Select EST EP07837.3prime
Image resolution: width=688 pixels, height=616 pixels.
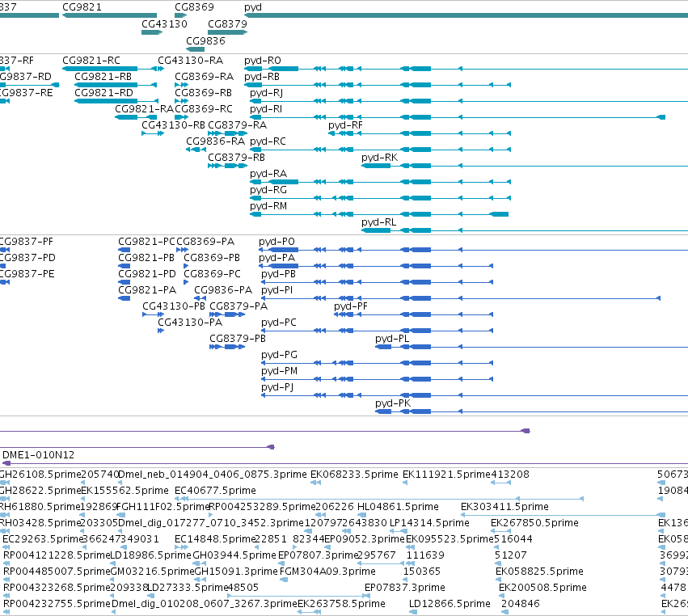pos(405,588)
